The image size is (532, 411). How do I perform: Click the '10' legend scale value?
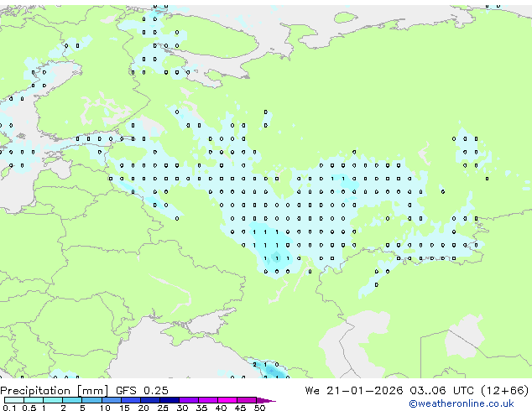tap(105, 408)
